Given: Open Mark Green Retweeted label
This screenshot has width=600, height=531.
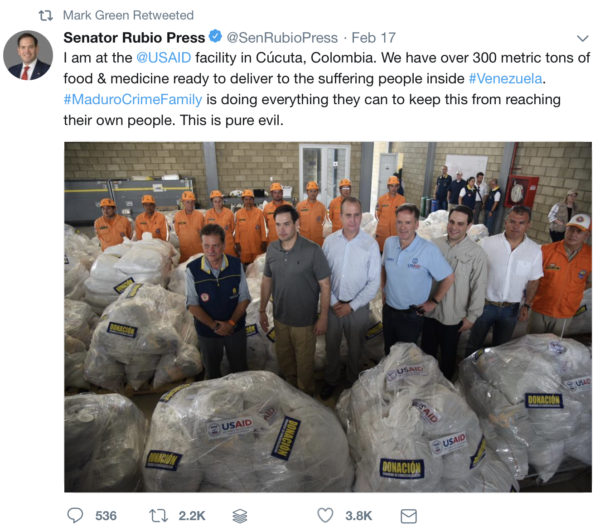Looking at the screenshot, I should [x=128, y=15].
